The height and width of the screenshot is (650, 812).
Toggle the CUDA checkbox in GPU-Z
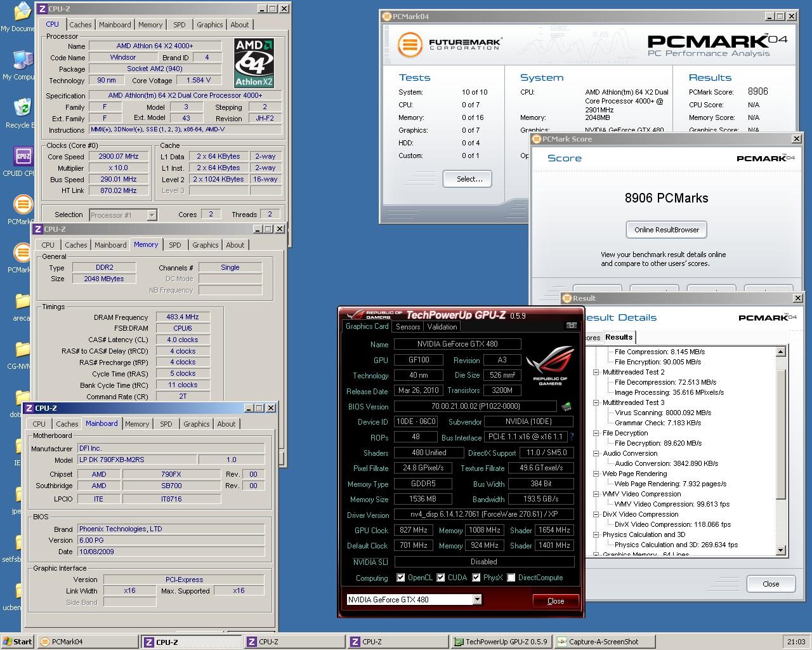[x=441, y=578]
